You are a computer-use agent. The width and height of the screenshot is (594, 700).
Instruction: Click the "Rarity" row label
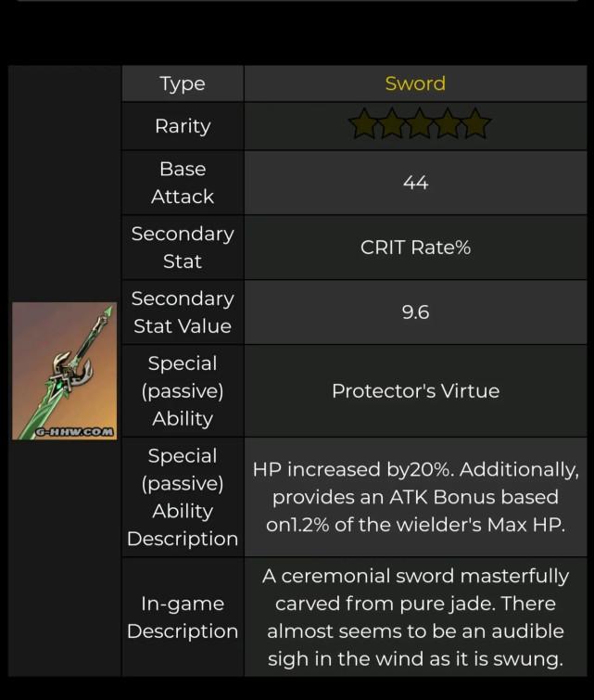pos(183,126)
